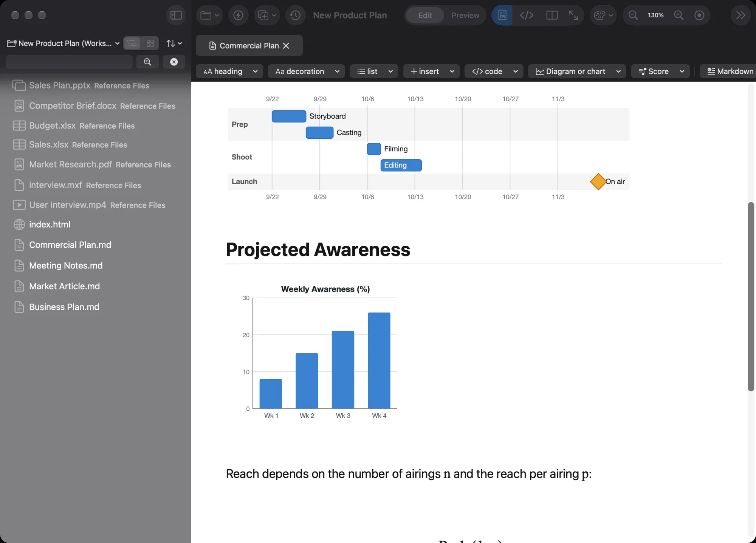Close the Commercial Plan tab
Screen dimensions: 756x543
pos(286,45)
